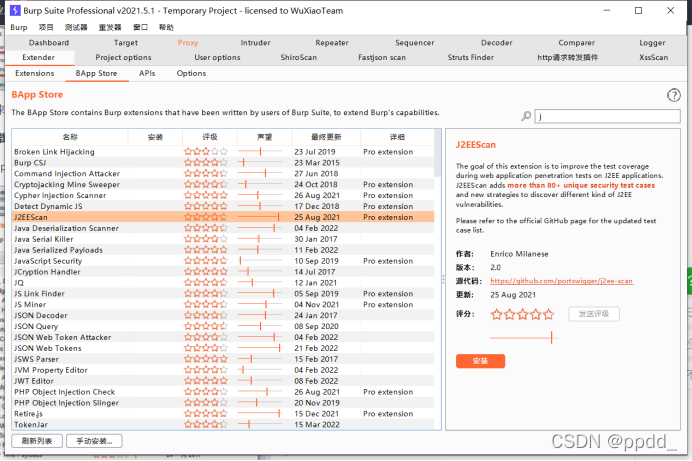Select the Cypher Injection Scanner row

(x=223, y=195)
